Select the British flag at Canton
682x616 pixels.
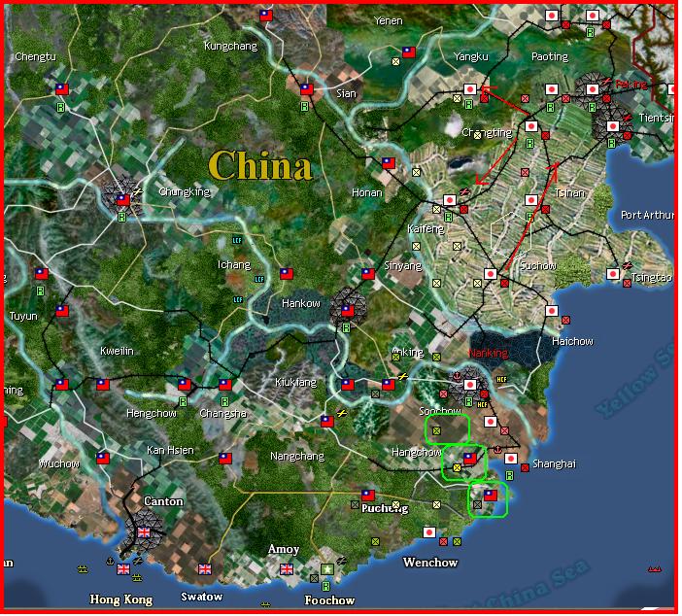point(144,532)
